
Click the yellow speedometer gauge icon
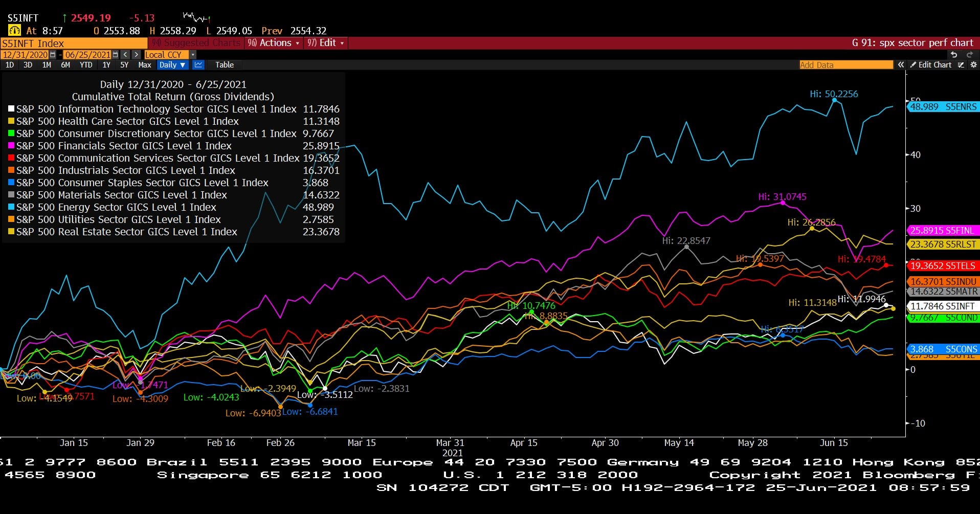pos(14,31)
